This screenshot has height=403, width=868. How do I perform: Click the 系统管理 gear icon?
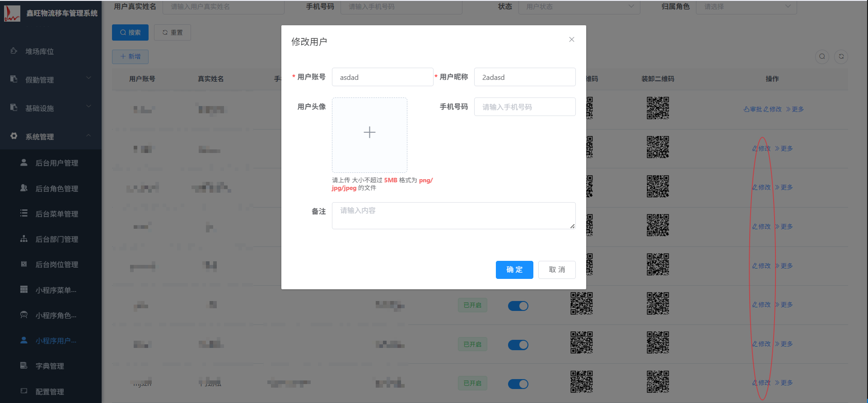click(14, 136)
